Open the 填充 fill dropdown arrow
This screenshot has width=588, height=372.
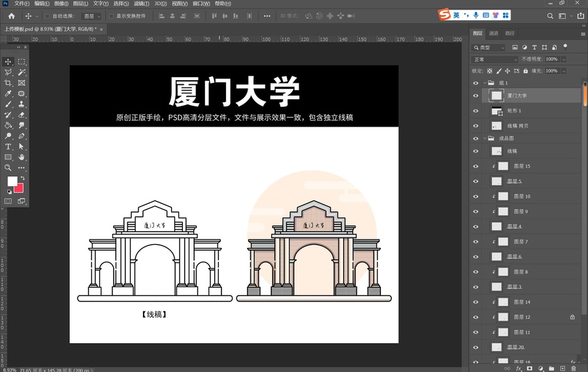pos(564,70)
